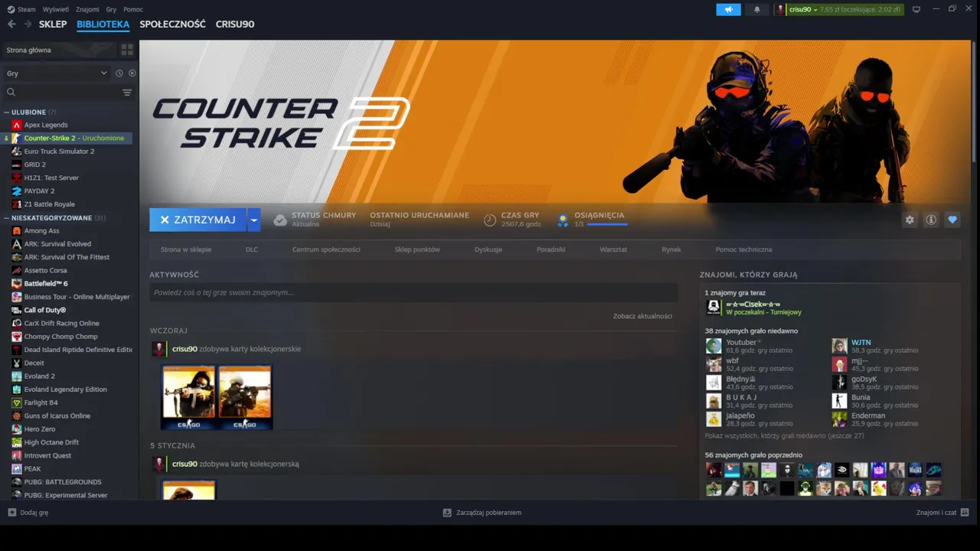The image size is (980, 551).
Task: Open the CRISU90 profile tab
Action: (x=235, y=24)
